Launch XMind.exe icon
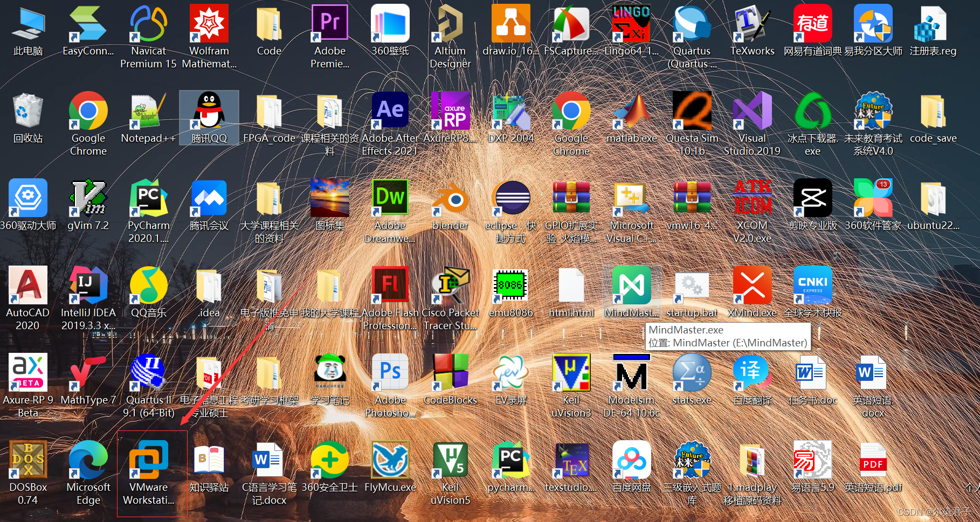 pos(753,285)
